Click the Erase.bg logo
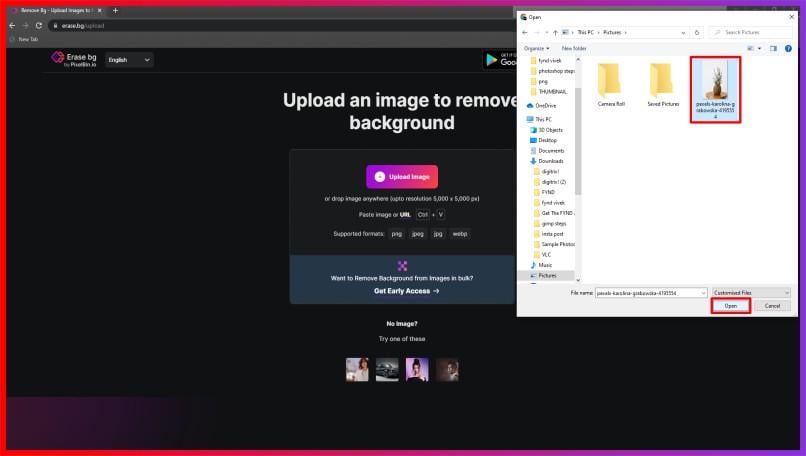806x456 pixels. (74, 60)
